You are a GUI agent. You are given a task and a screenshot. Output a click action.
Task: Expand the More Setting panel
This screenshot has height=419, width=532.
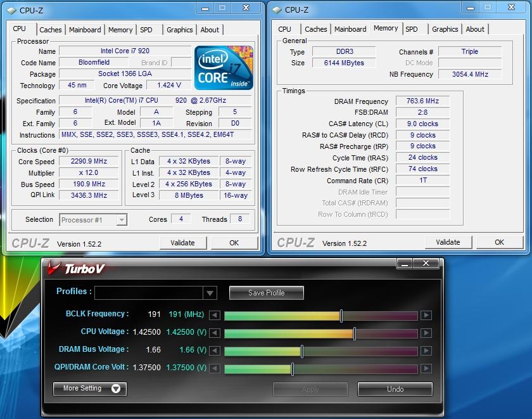coord(90,389)
